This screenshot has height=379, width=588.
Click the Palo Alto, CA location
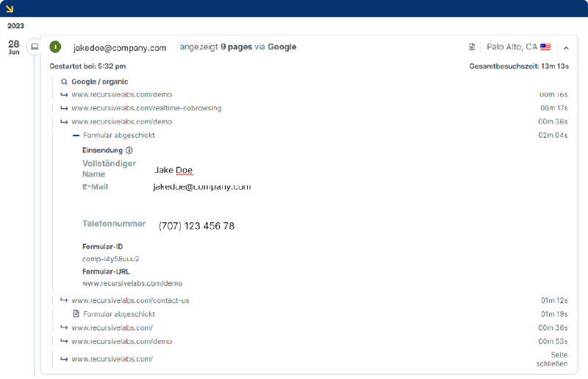[512, 47]
